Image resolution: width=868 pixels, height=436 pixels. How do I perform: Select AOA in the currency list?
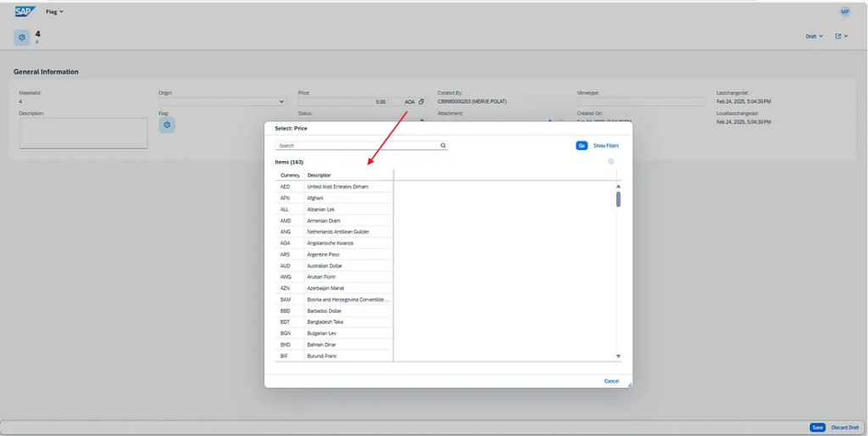coord(286,243)
